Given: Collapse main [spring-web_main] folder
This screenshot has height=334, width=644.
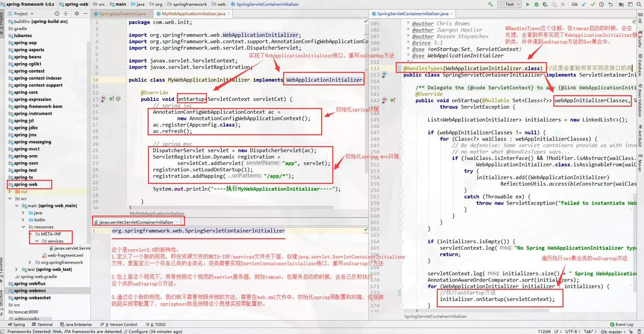Looking at the screenshot, I should (17, 205).
